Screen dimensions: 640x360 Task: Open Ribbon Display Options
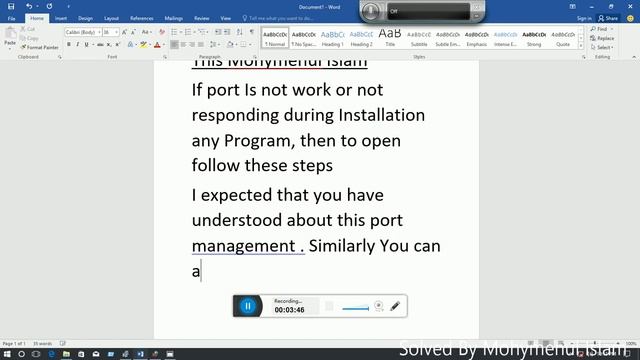tap(573, 7)
